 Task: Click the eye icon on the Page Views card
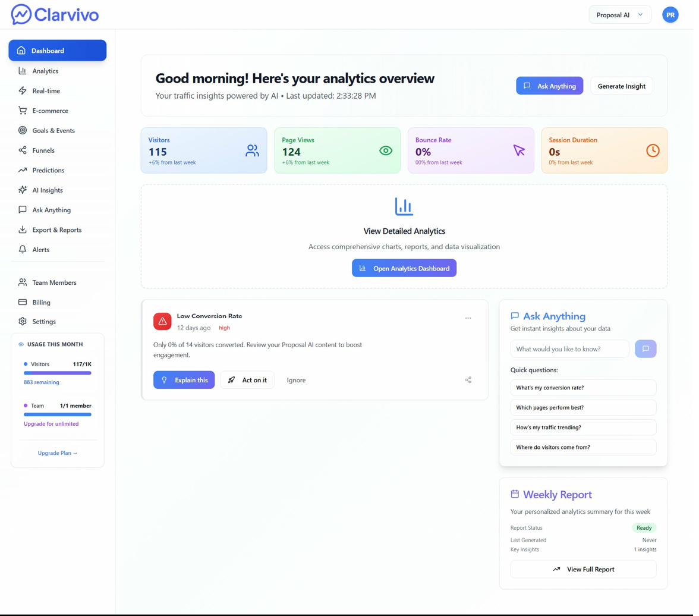tap(386, 150)
